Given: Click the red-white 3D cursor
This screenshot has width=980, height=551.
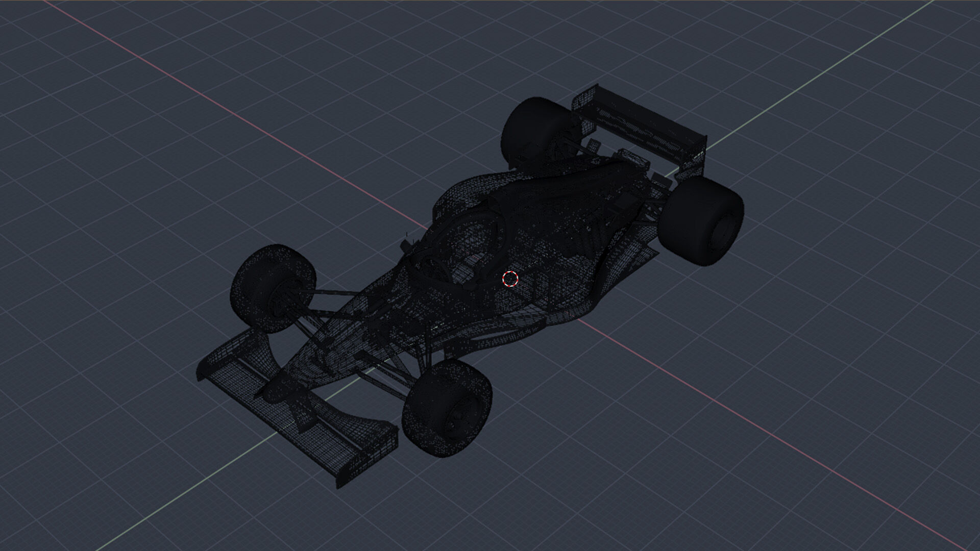Looking at the screenshot, I should (510, 279).
